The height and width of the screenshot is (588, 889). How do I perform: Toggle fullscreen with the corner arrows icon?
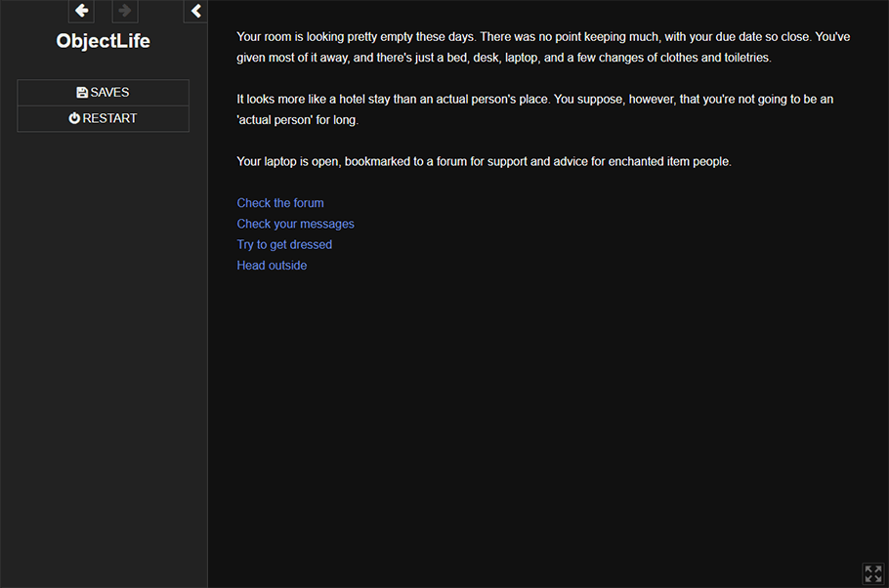point(873,573)
